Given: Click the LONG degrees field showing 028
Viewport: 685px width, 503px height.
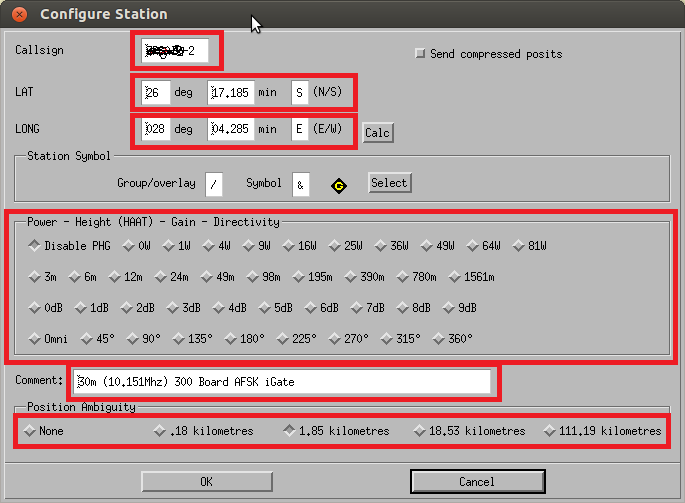Looking at the screenshot, I should point(156,129).
